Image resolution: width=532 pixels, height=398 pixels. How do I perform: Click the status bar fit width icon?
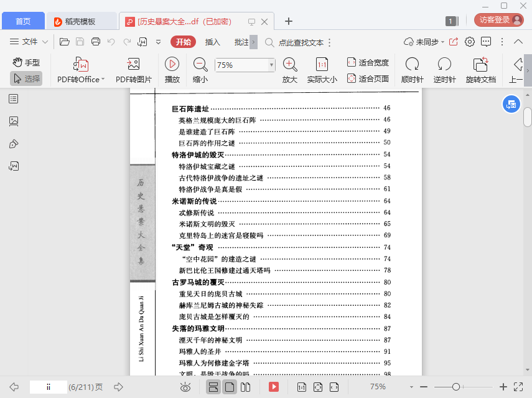point(334,387)
